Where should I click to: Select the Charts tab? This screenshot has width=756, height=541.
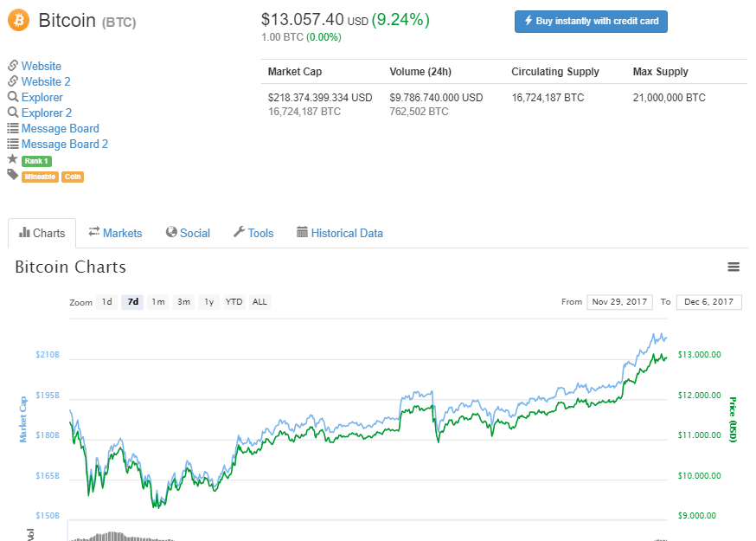(42, 233)
